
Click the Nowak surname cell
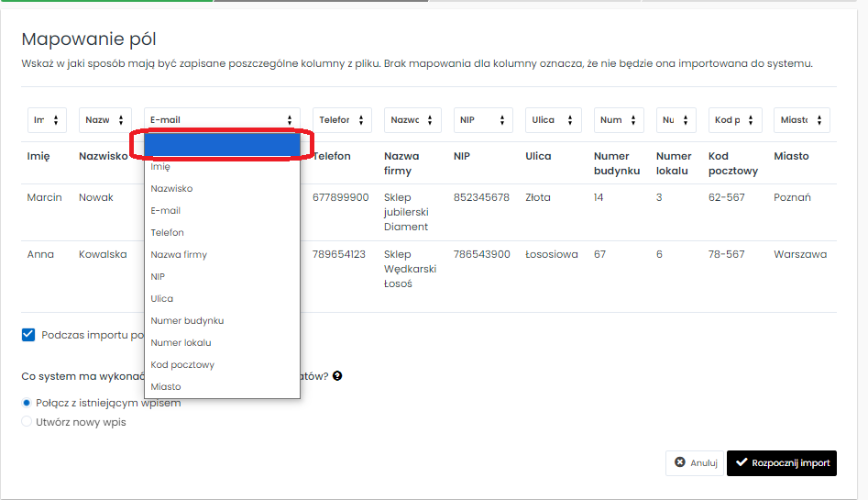pos(95,197)
